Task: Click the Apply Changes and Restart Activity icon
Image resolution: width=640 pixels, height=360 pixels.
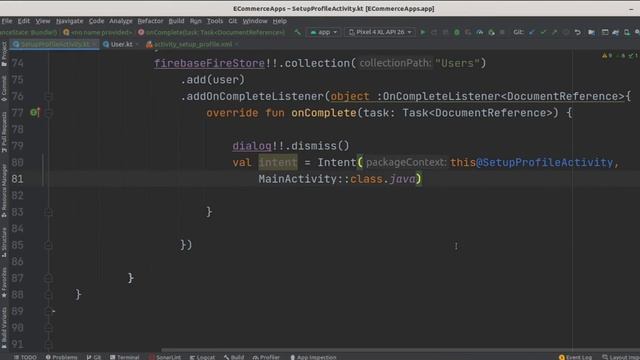Action: 434,32
